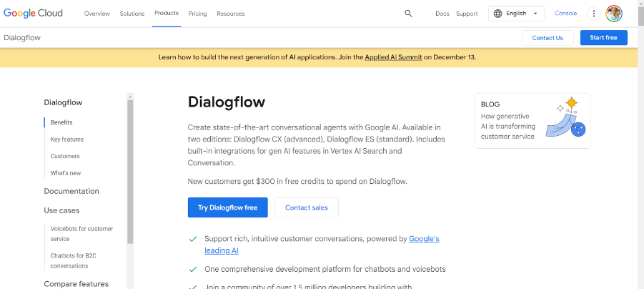Open Chatbots for B2C conversations link
644x289 pixels.
tap(73, 260)
